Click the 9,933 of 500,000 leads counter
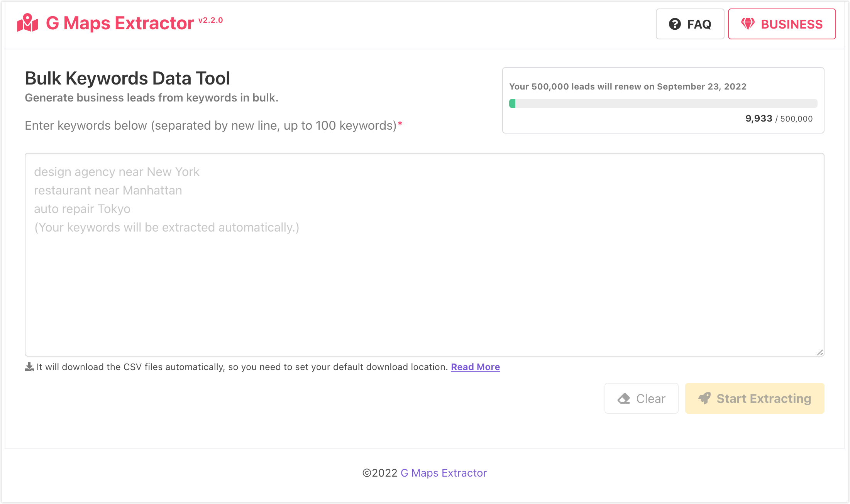The image size is (850, 504). point(778,119)
